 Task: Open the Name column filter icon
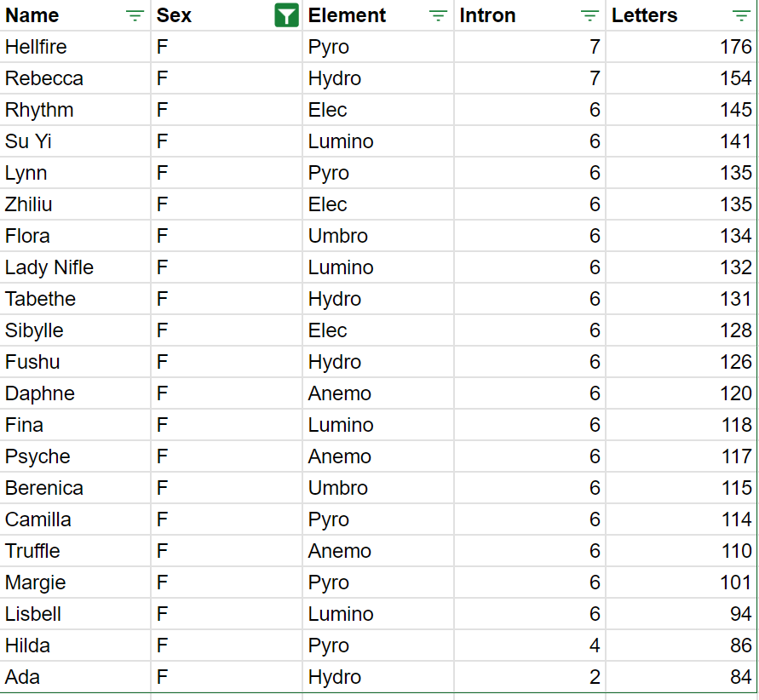135,15
